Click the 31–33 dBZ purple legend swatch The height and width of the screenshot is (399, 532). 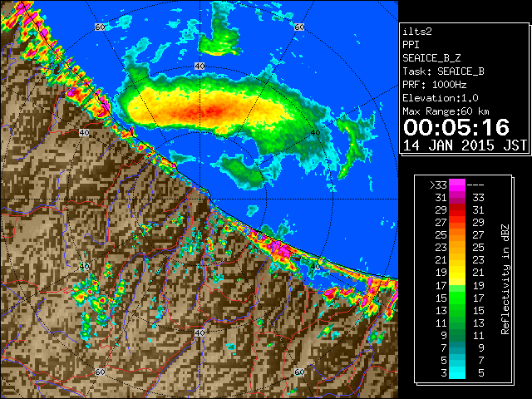(x=457, y=198)
